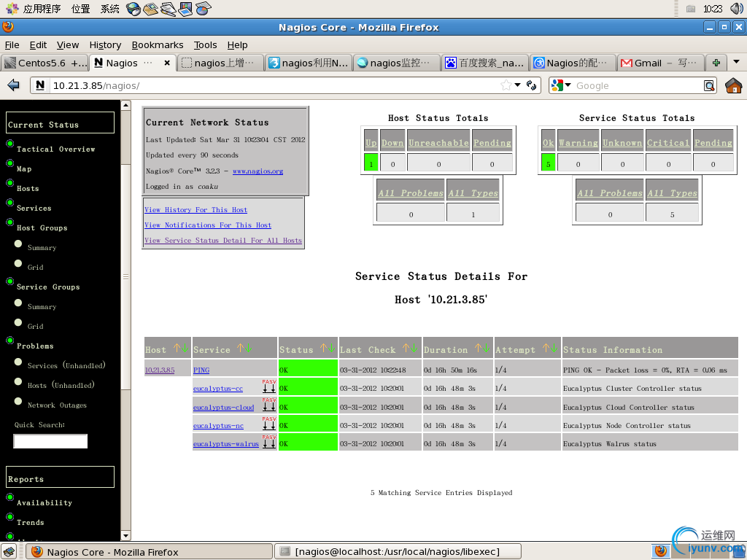Sort Duration column ascending arrow

tap(478, 349)
